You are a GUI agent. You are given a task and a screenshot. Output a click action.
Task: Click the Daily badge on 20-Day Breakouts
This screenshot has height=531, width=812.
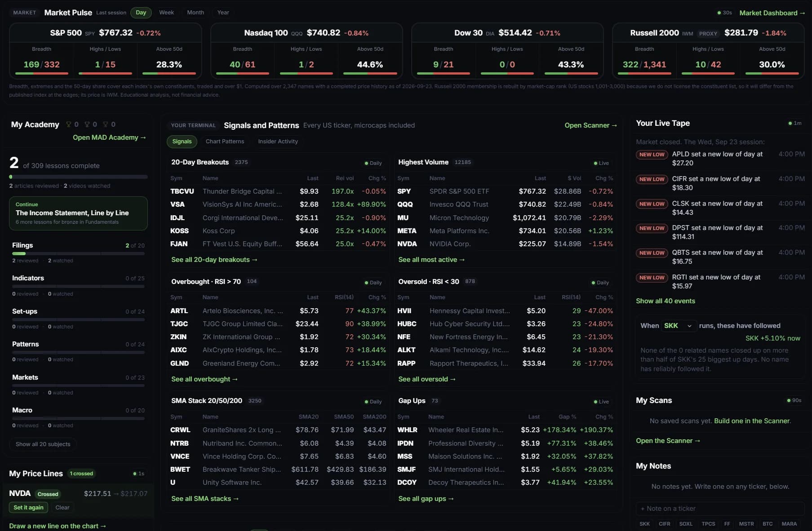tap(373, 163)
